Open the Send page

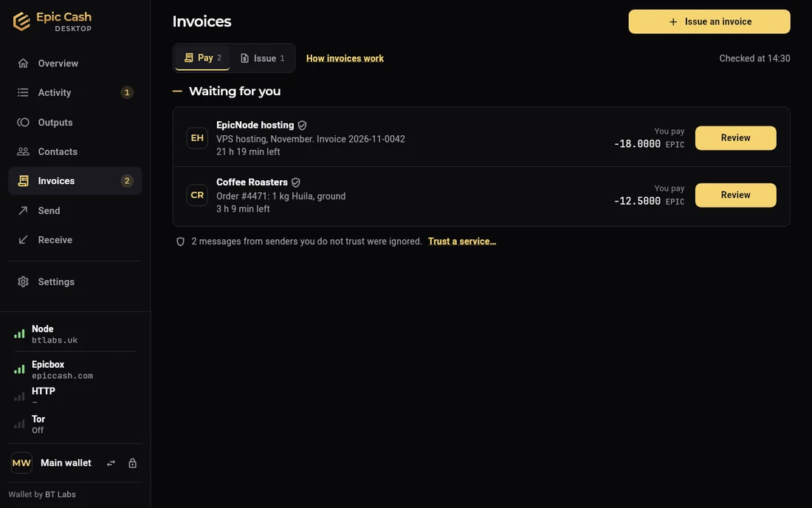pyautogui.click(x=75, y=210)
